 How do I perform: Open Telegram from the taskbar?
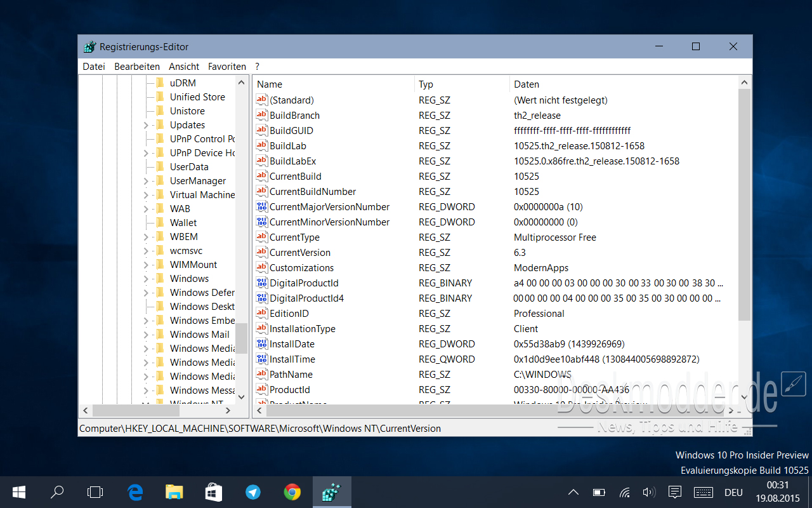click(253, 492)
